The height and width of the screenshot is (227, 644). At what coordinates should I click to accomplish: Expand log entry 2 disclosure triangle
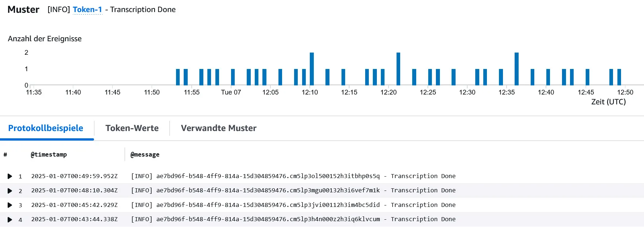point(10,190)
